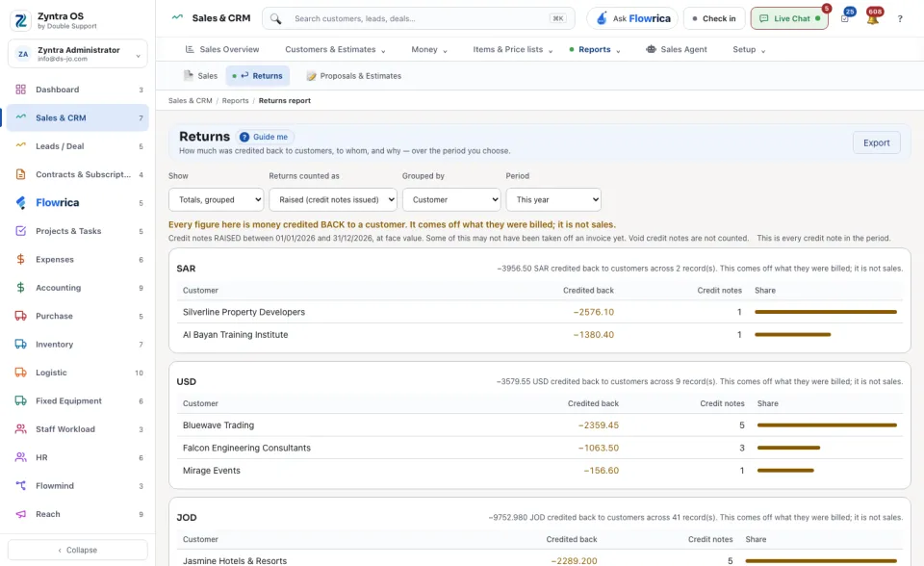Open Contracts & Subscriptions sidebar icon

pyautogui.click(x=20, y=174)
